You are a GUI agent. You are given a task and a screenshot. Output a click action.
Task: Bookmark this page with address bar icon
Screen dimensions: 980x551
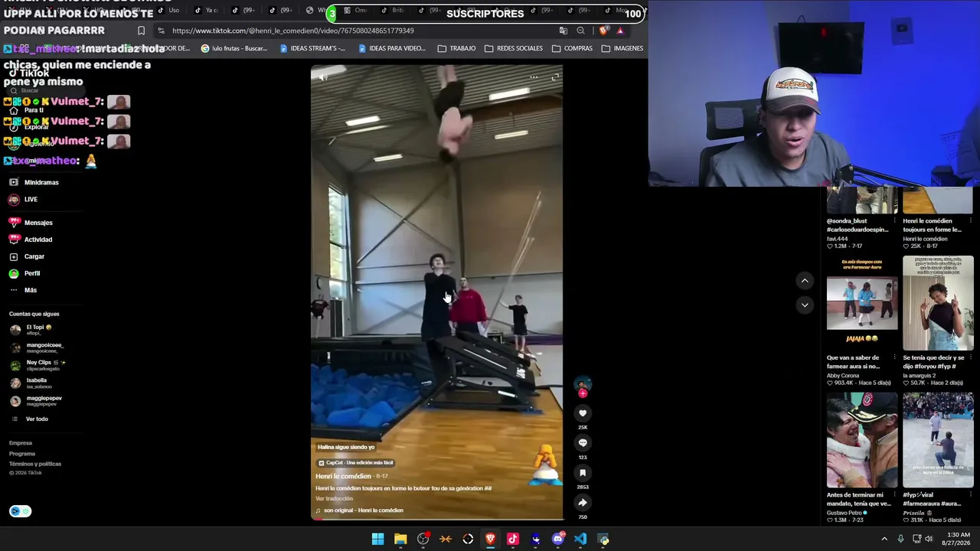pos(141,31)
